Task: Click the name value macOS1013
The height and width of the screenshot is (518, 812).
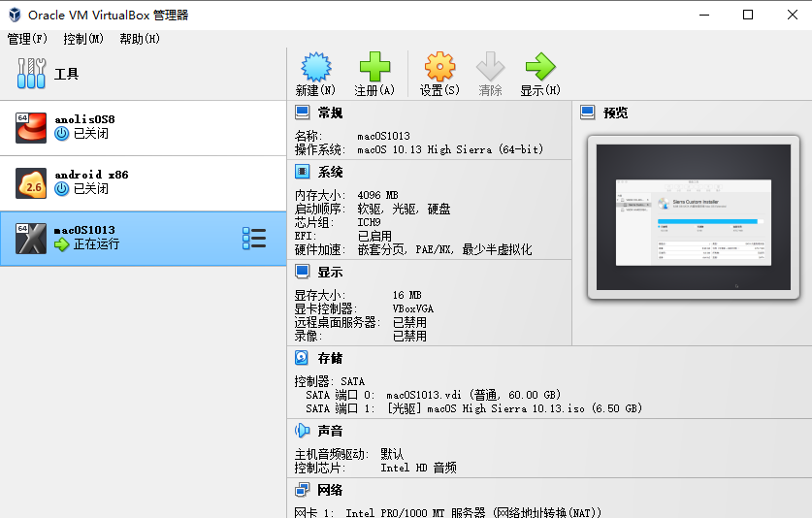Action: point(384,136)
